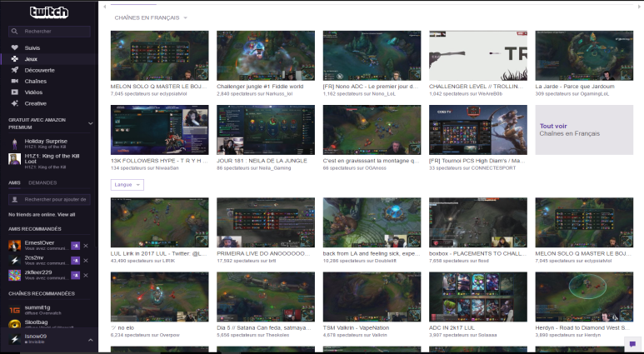Collapse Gratuit avec Amazon Premium section

(x=90, y=123)
